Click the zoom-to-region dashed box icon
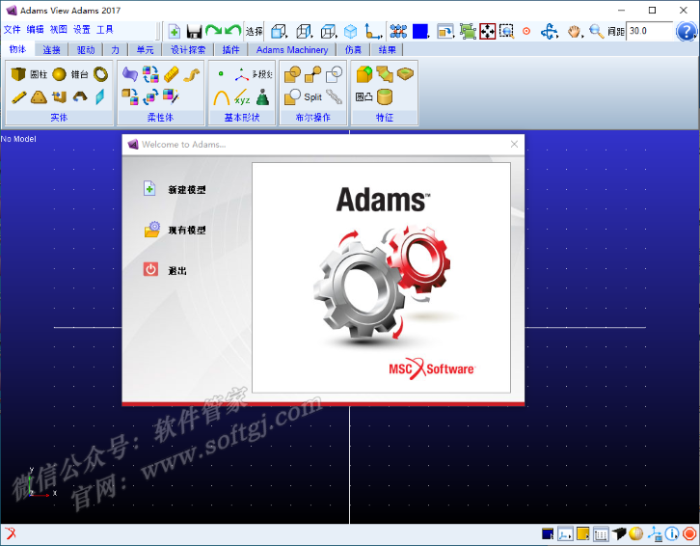 pyautogui.click(x=507, y=31)
